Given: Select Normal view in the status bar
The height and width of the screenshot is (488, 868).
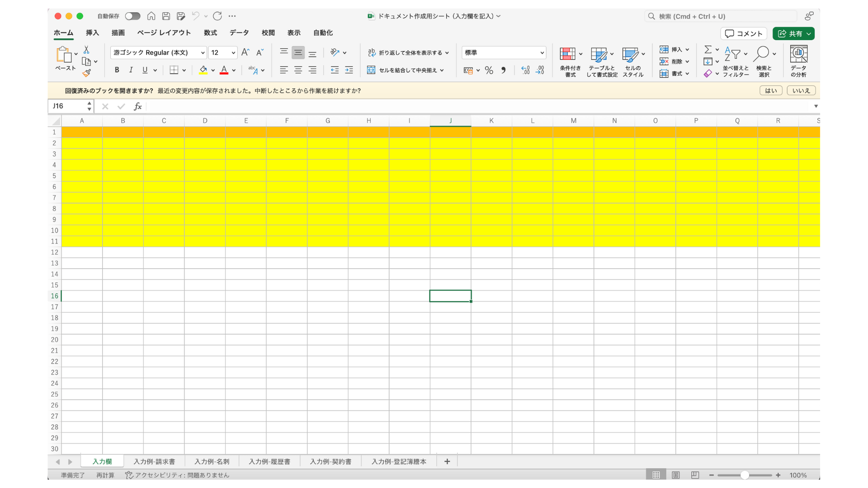Looking at the screenshot, I should [x=656, y=475].
